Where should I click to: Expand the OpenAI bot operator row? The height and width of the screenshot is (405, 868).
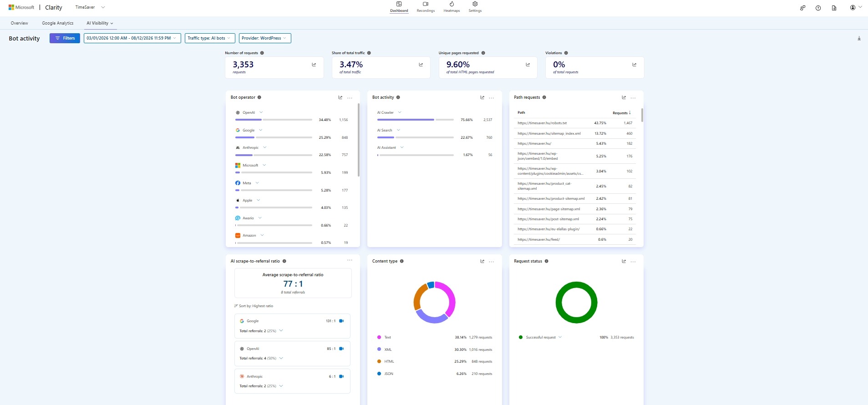pyautogui.click(x=261, y=112)
